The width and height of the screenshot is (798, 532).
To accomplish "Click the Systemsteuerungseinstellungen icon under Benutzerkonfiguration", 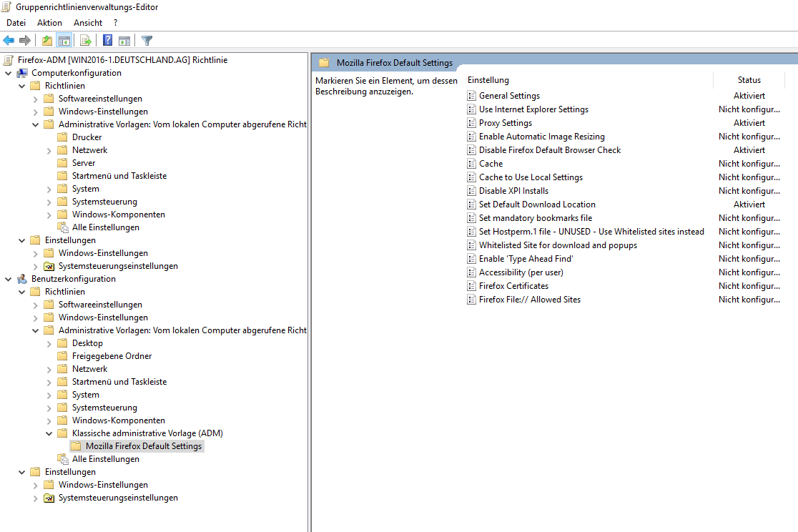I will (x=49, y=498).
